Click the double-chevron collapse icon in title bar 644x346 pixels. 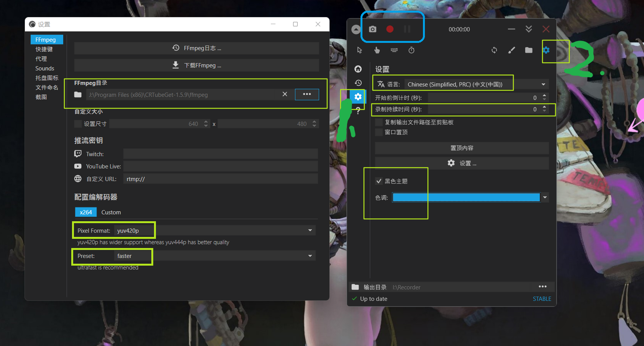pyautogui.click(x=529, y=29)
